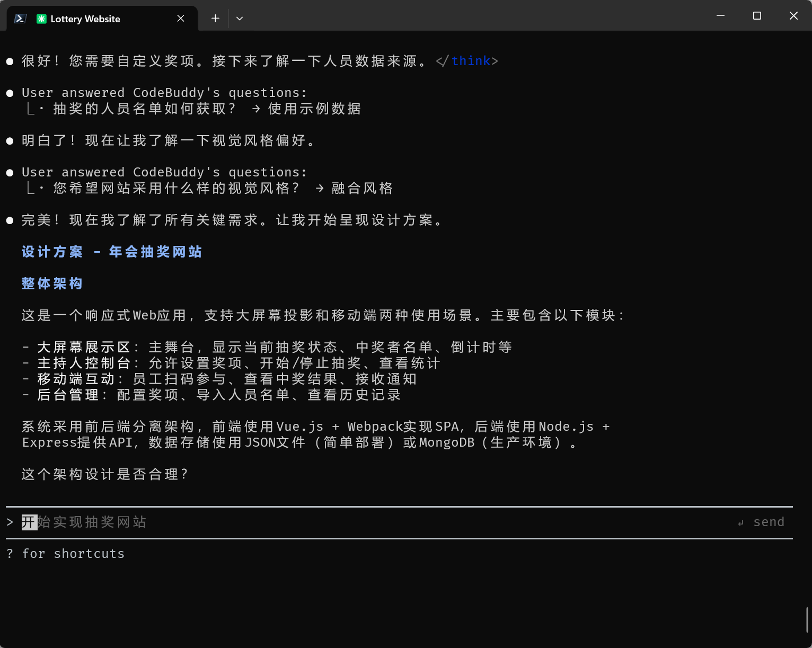Click the 整体架构 section heading
This screenshot has width=812, height=648.
point(52,283)
